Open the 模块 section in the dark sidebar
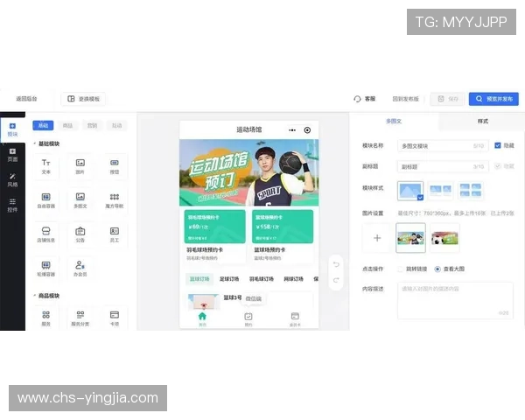Screen dimensions: 525x420 [12, 129]
